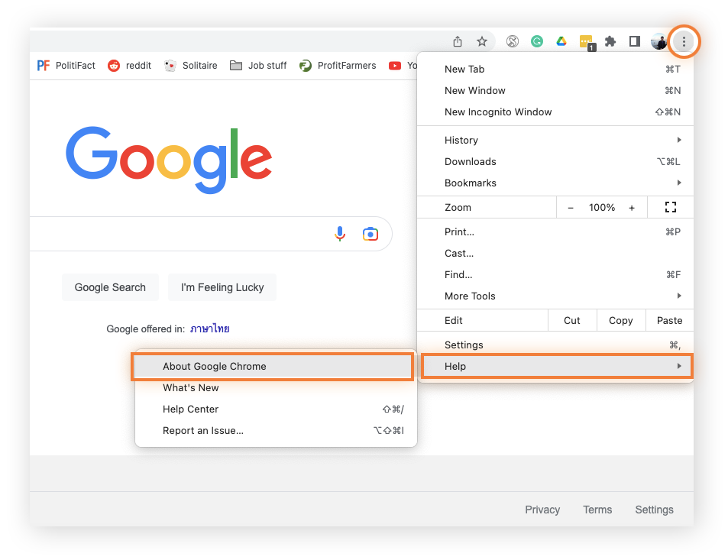Viewport: 728px width, 560px height.
Task: Click the browser profile avatar
Action: point(658,41)
